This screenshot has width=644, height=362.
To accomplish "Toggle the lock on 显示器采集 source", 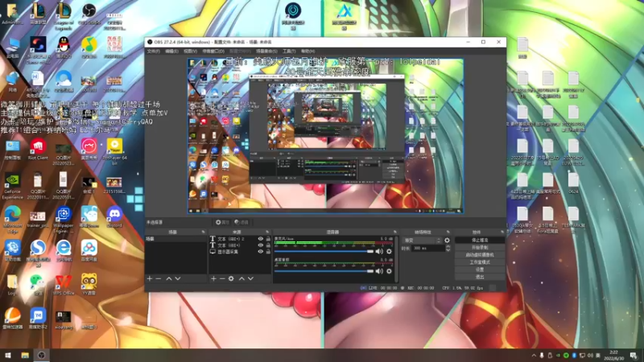I will [x=268, y=252].
